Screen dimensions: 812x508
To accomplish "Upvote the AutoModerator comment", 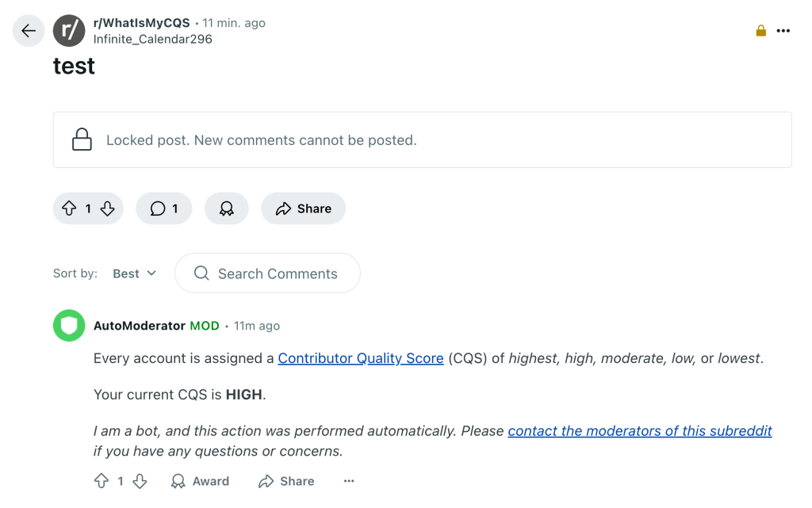I will [101, 481].
